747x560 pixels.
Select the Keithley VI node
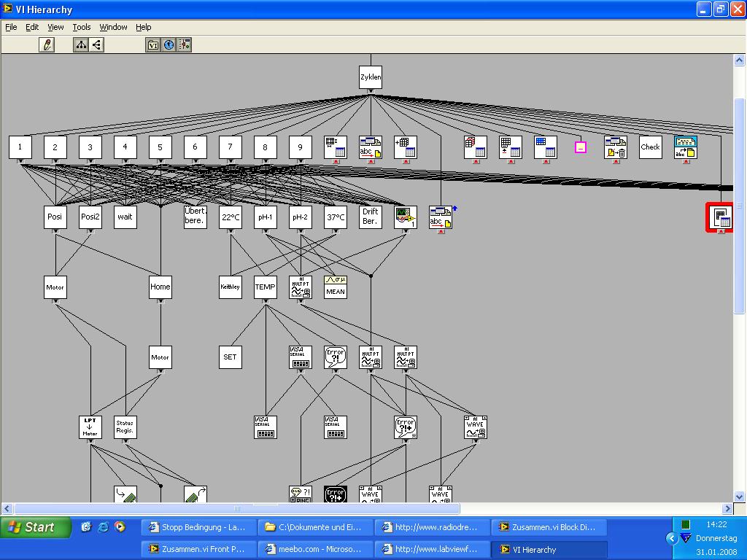coord(230,287)
